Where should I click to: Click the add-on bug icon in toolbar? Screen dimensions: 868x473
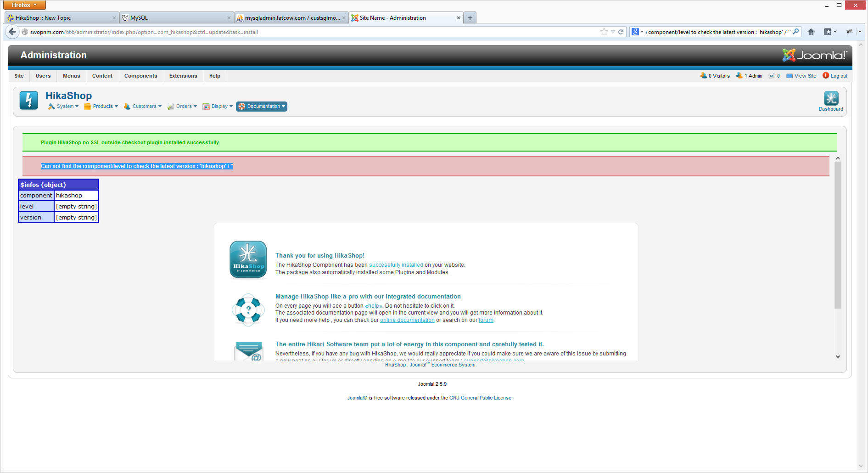click(x=849, y=32)
